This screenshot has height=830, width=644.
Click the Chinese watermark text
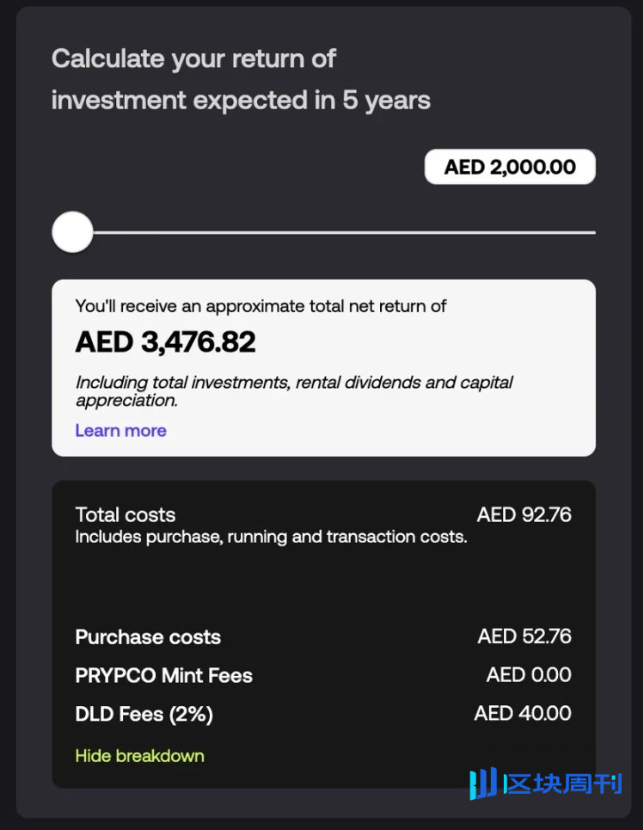click(562, 784)
